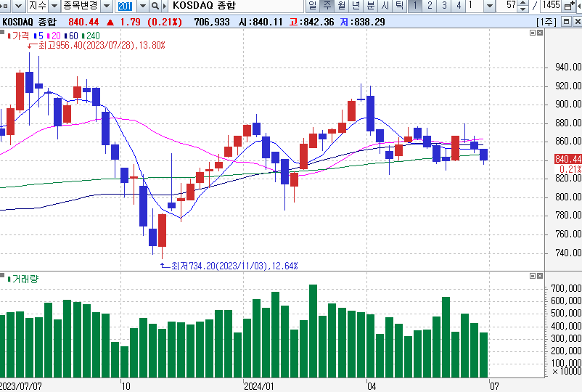Toggle preset interval button 4
Screen dimensions: 582x392
(x=459, y=6)
